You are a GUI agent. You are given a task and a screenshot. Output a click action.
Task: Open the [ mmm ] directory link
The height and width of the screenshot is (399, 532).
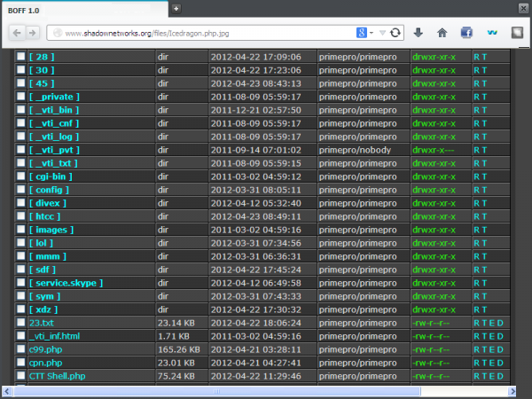48,256
